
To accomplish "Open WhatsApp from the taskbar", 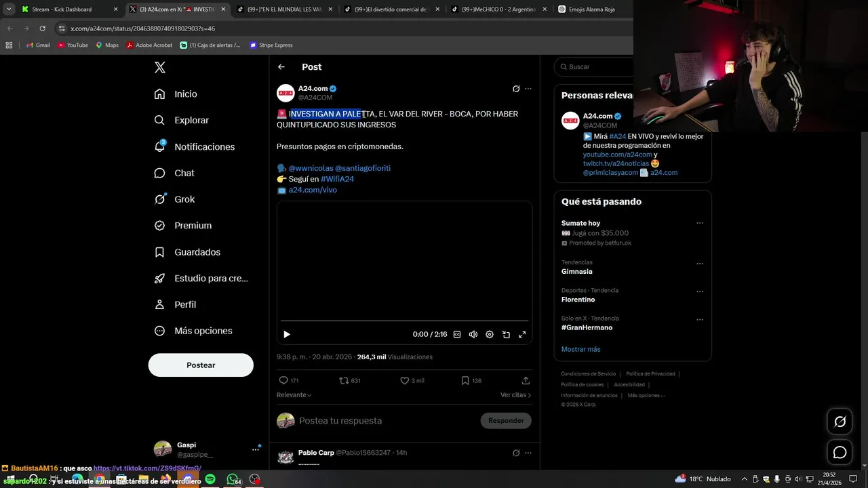I will (x=233, y=479).
